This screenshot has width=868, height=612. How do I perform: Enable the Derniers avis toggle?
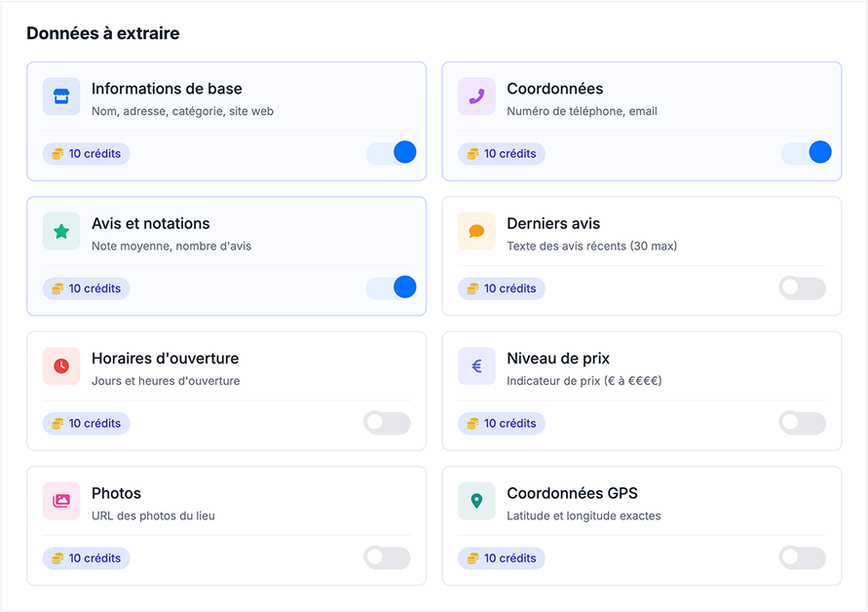tap(802, 288)
